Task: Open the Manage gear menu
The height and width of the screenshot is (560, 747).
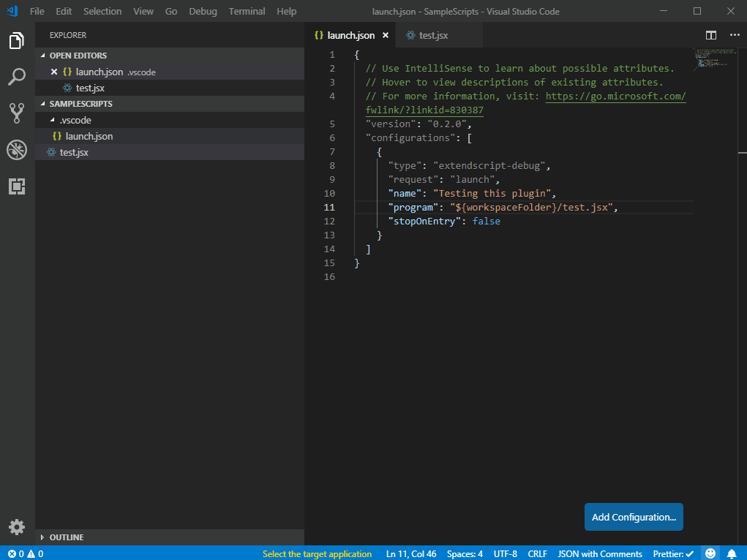Action: [x=17, y=526]
